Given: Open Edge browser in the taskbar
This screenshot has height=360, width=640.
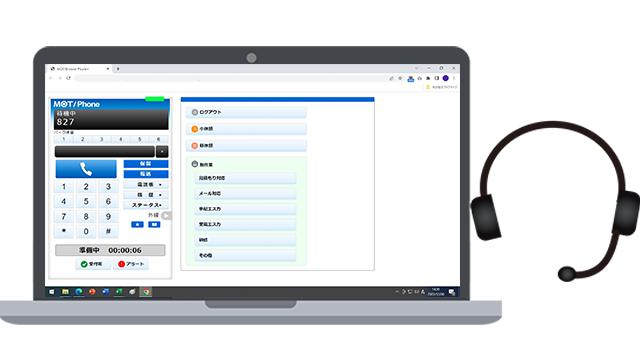Looking at the screenshot, I should tap(79, 291).
